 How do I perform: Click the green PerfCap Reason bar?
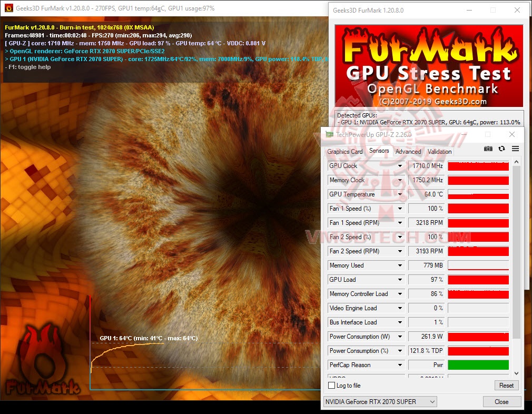pos(478,364)
